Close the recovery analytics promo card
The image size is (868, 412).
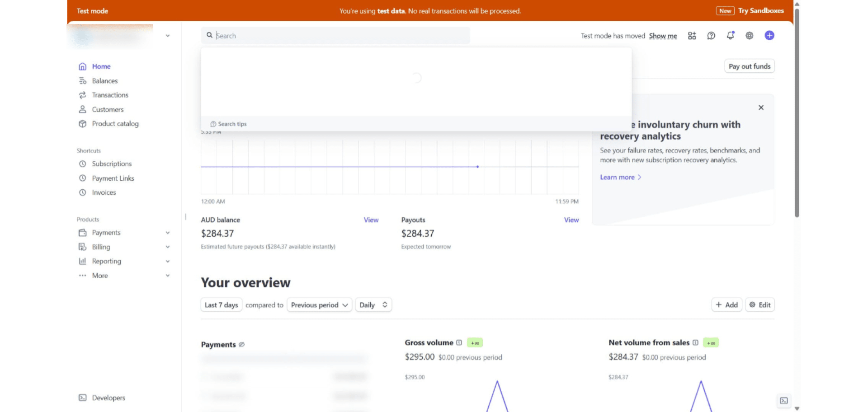761,108
